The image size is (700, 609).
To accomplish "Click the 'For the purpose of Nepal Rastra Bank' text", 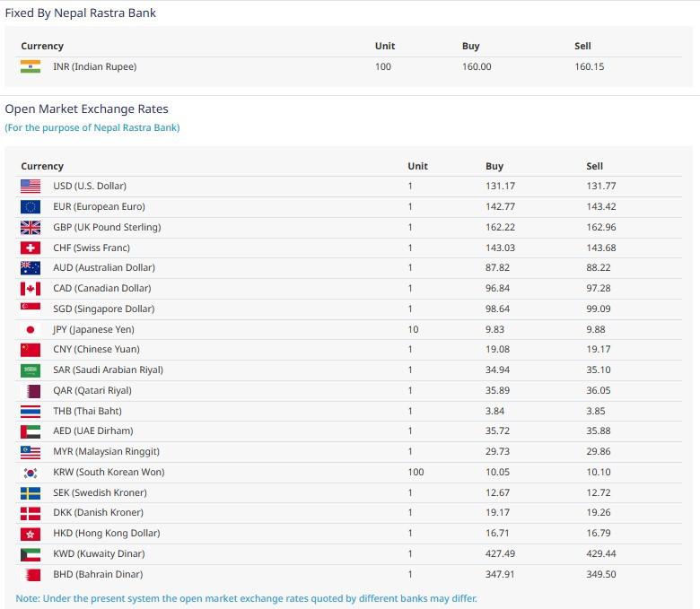I will click(x=92, y=128).
